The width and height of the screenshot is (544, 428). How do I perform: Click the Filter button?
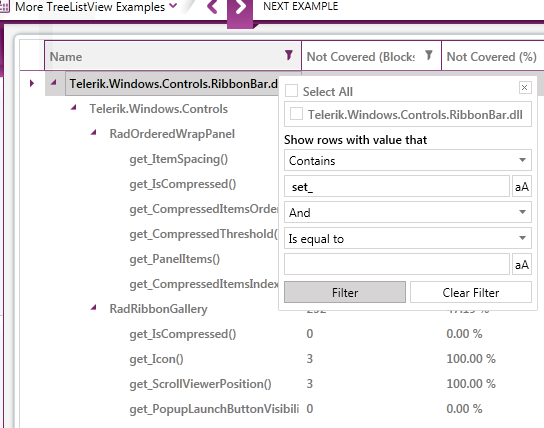pyautogui.click(x=345, y=292)
